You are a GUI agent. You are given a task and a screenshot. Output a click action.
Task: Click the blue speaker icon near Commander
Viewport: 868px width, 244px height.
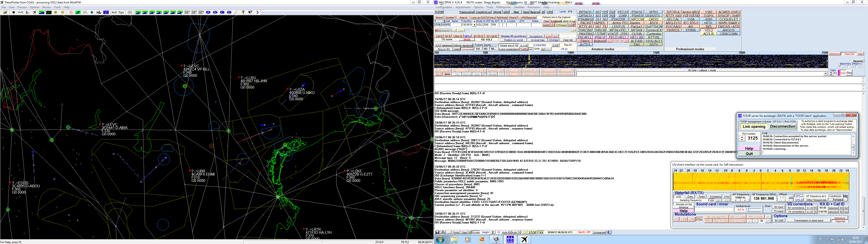609,232
